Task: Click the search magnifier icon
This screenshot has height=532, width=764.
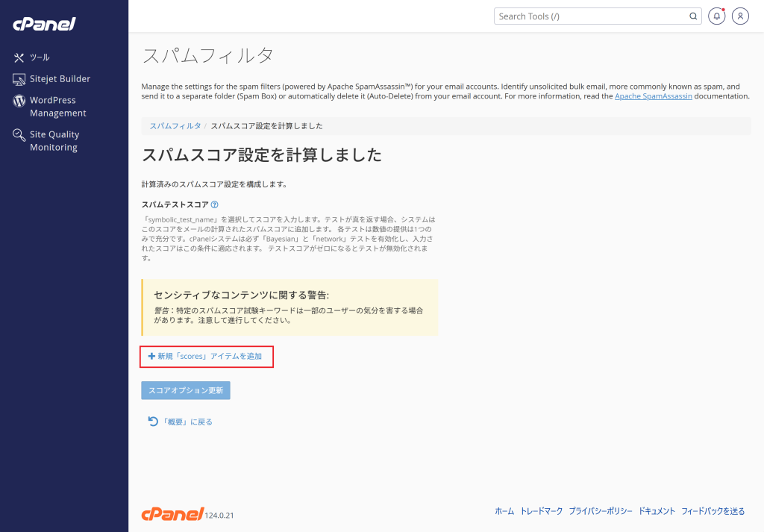Action: point(692,16)
